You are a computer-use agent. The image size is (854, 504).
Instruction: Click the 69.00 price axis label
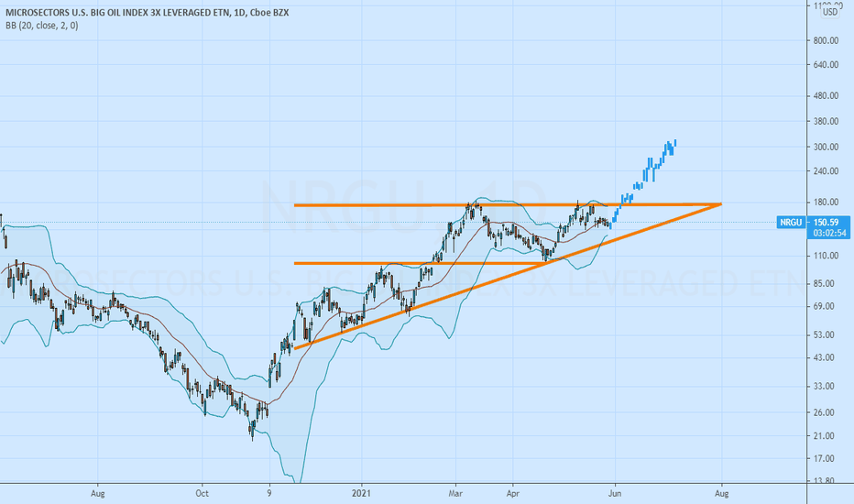click(x=824, y=306)
